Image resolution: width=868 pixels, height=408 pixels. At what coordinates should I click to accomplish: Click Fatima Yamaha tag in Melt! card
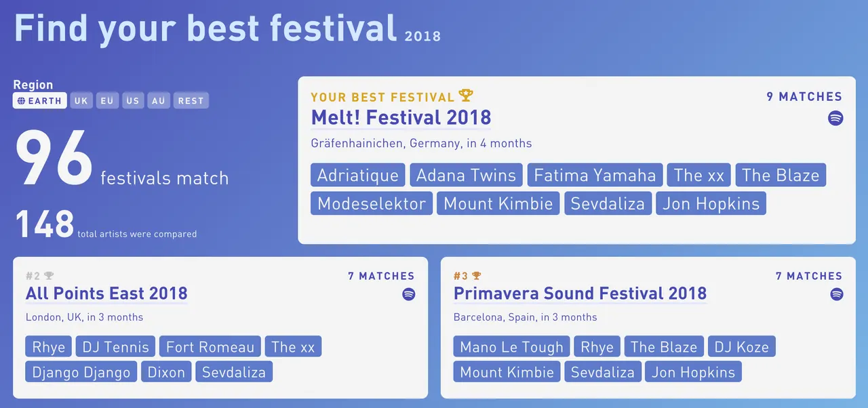click(x=595, y=175)
